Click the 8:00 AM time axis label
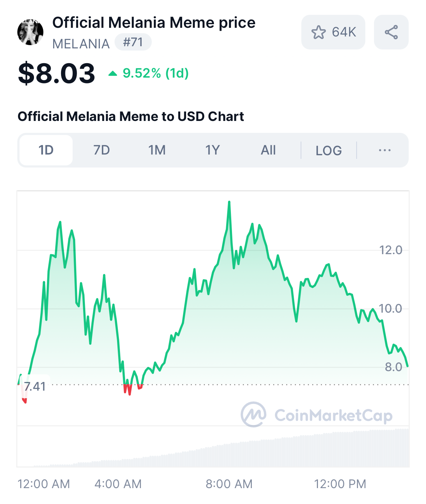 click(x=229, y=484)
